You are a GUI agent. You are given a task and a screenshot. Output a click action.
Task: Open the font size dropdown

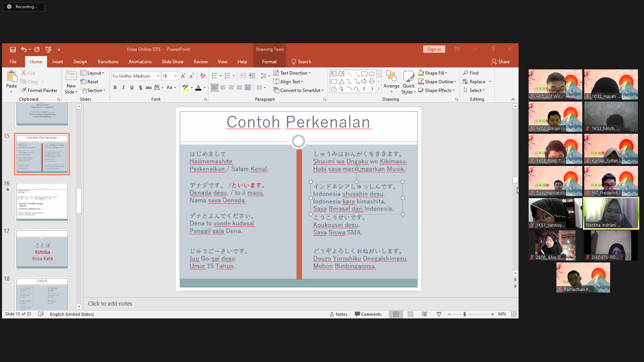175,76
